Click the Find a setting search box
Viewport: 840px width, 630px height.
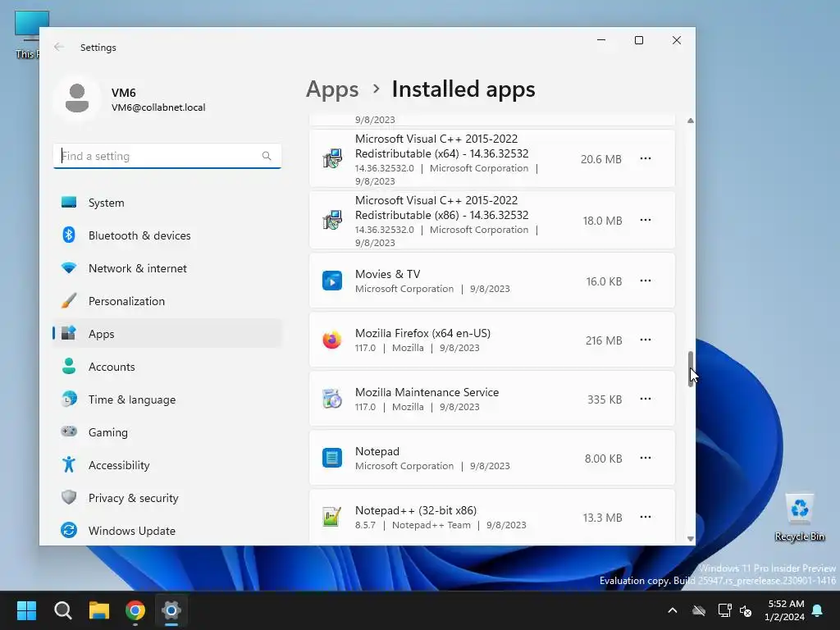click(167, 156)
